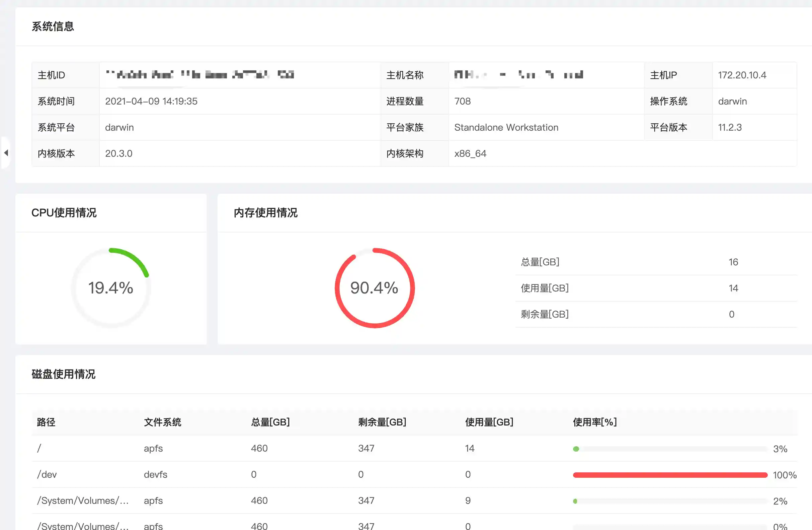Click the red 100% /dev usage bar
This screenshot has width=812, height=530.
click(670, 475)
